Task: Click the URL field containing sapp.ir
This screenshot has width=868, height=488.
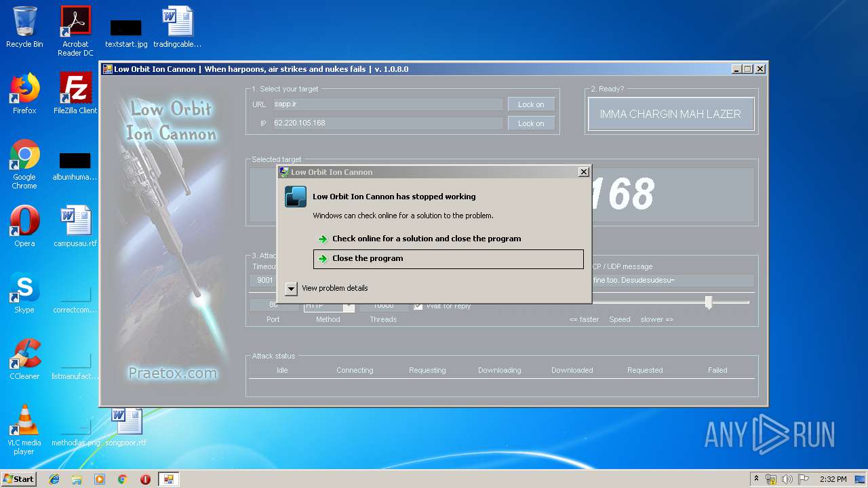Action: (387, 104)
